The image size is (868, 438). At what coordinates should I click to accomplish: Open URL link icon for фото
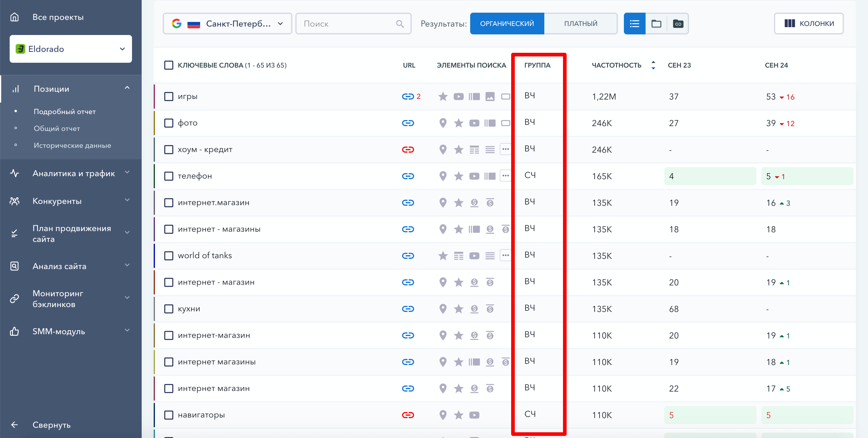click(x=408, y=123)
